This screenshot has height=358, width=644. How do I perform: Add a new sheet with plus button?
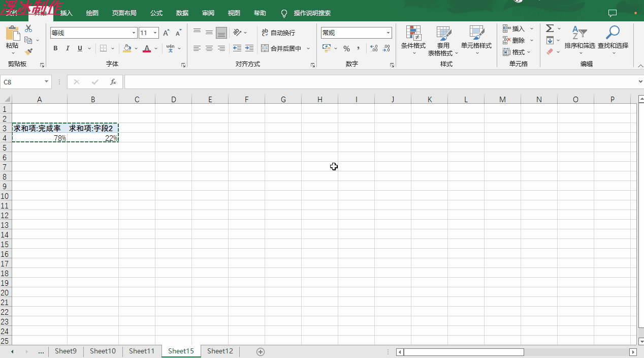[261, 352]
